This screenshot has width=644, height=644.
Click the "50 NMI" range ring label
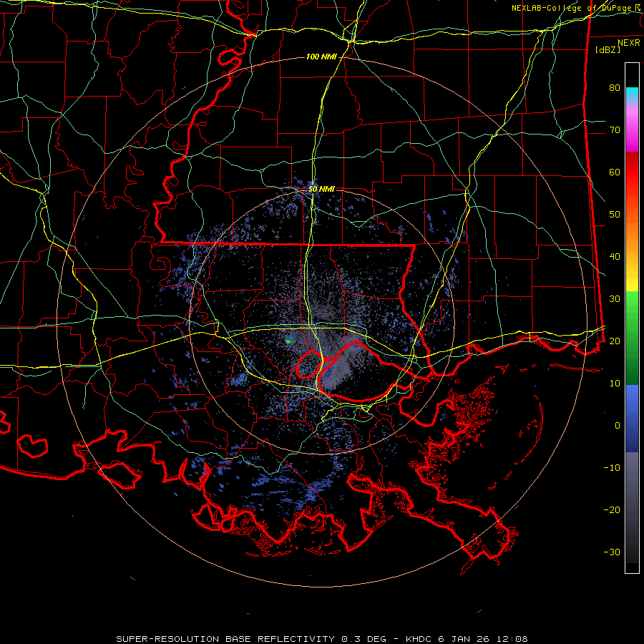click(x=321, y=189)
